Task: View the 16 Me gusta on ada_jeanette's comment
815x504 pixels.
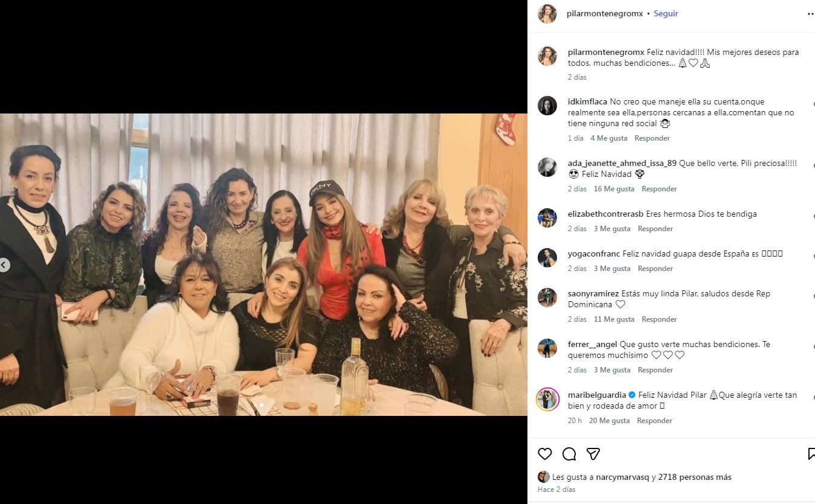Action: [x=614, y=189]
